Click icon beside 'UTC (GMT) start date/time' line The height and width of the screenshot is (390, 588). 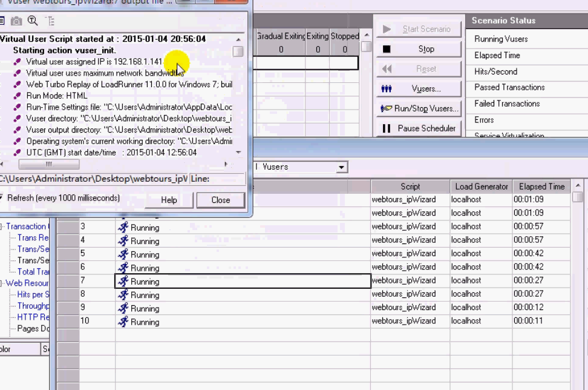[x=17, y=153]
